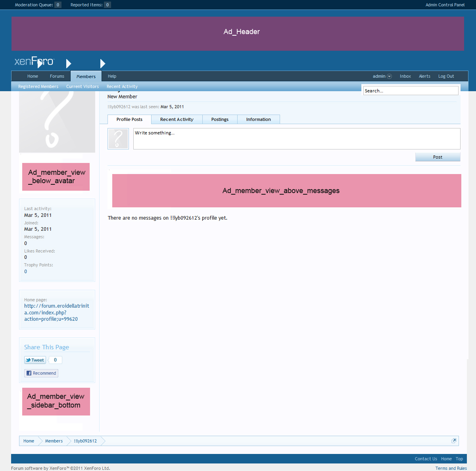This screenshot has width=476, height=471.
Task: Open the Forums menu item
Action: coord(57,76)
